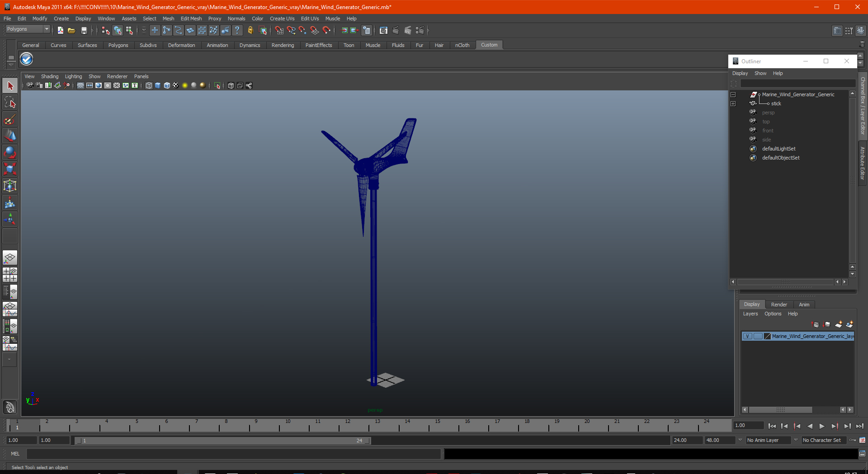
Task: Click the Lock selection padlock icon
Action: [x=250, y=30]
